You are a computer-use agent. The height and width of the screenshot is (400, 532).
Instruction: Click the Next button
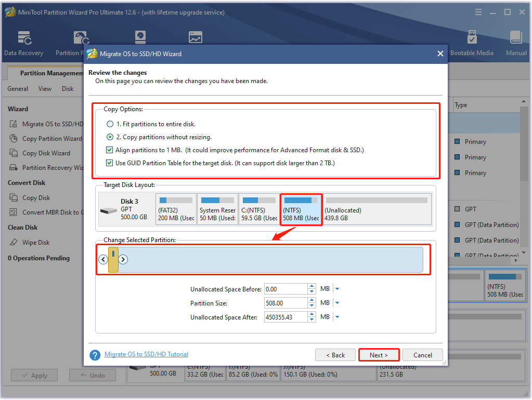379,355
